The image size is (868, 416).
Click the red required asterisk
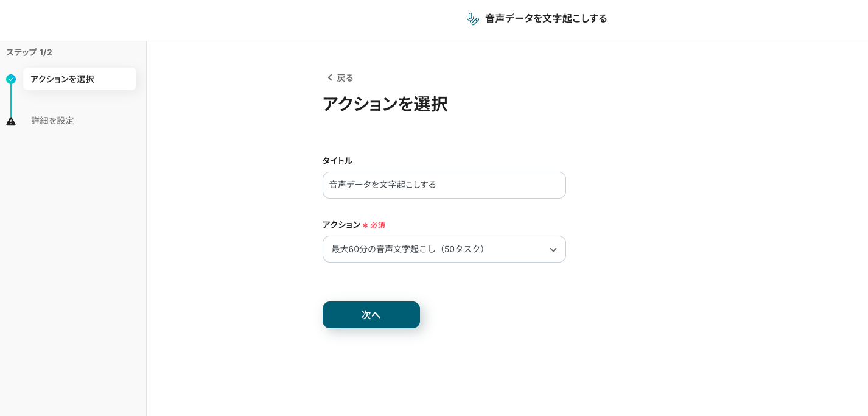[365, 225]
